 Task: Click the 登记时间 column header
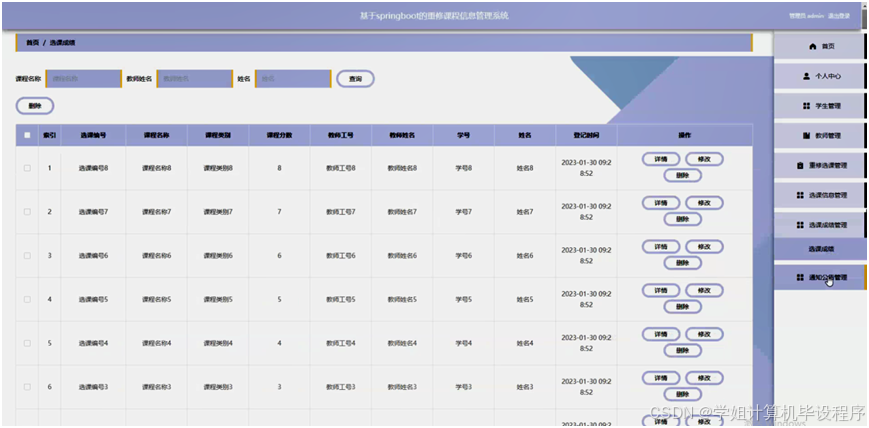coord(586,135)
